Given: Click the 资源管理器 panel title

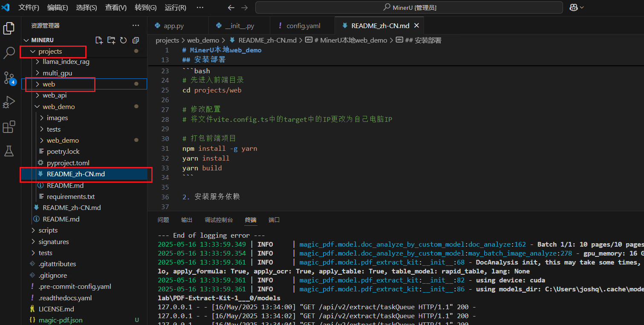Looking at the screenshot, I should pos(45,26).
